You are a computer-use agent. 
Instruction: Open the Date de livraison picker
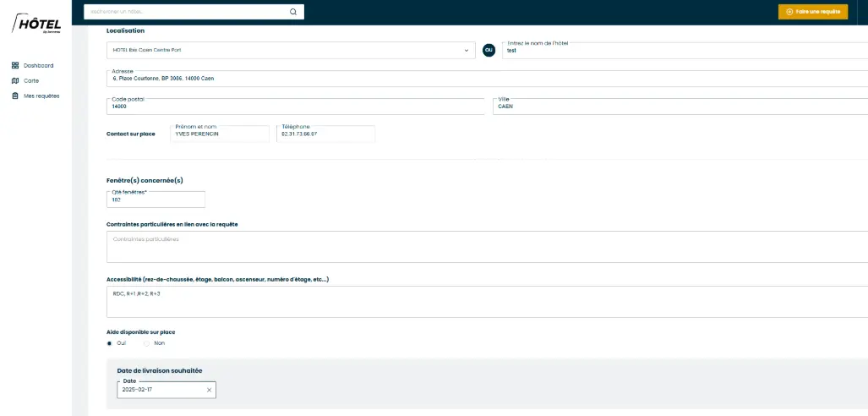tap(161, 390)
